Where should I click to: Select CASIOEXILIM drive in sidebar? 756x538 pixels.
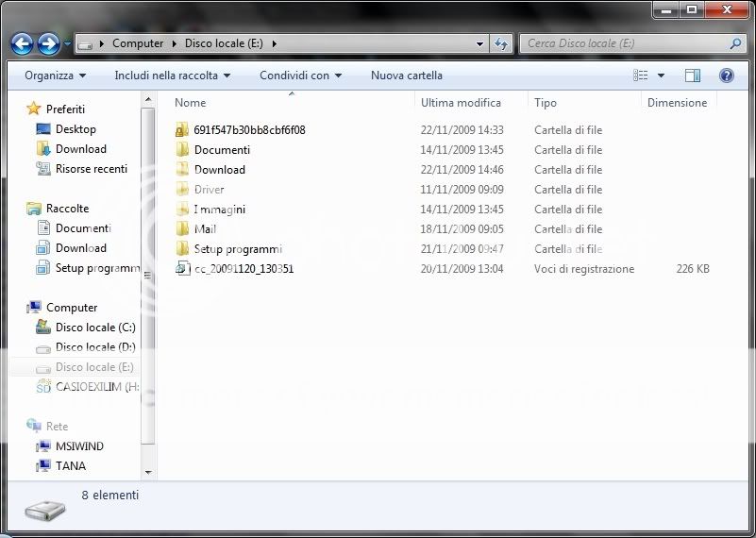pyautogui.click(x=96, y=387)
